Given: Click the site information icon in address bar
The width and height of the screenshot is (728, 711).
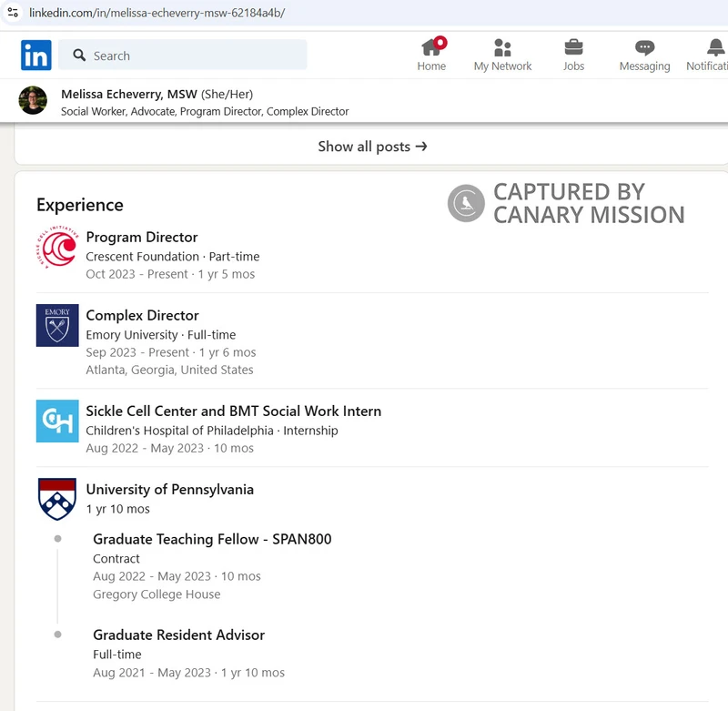Looking at the screenshot, I should point(13,13).
